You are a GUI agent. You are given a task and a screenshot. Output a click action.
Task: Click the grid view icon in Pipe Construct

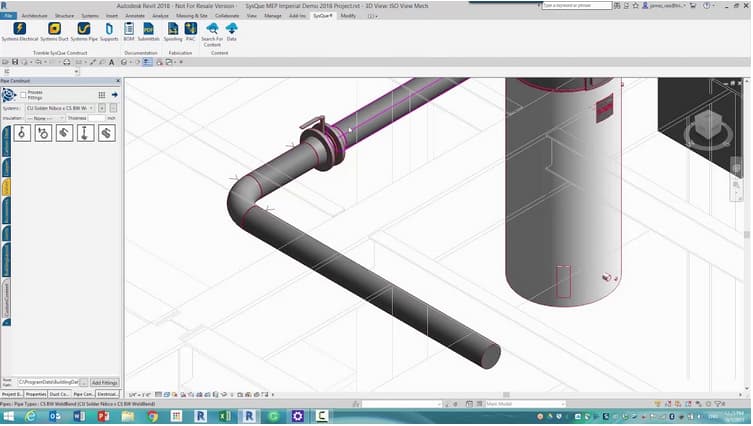pos(102,95)
